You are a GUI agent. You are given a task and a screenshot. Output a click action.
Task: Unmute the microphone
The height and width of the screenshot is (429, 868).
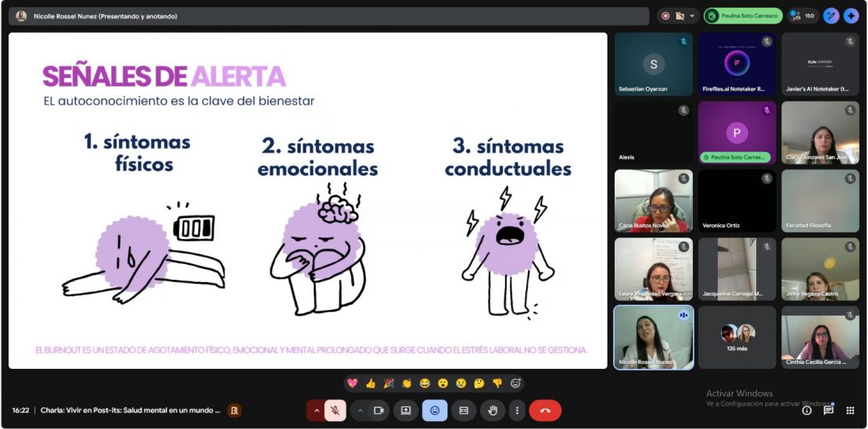click(x=335, y=410)
